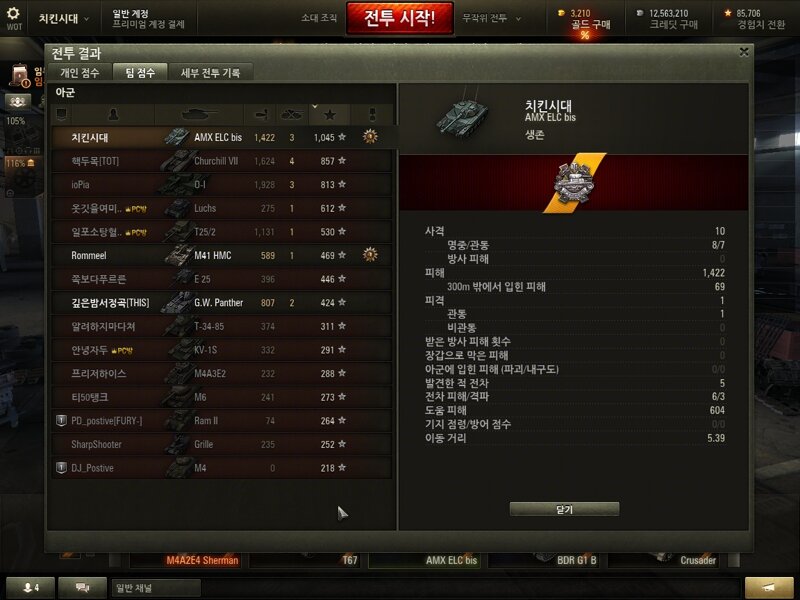Click the bottom-right notification horn button
The image size is (800, 600).
point(769,588)
